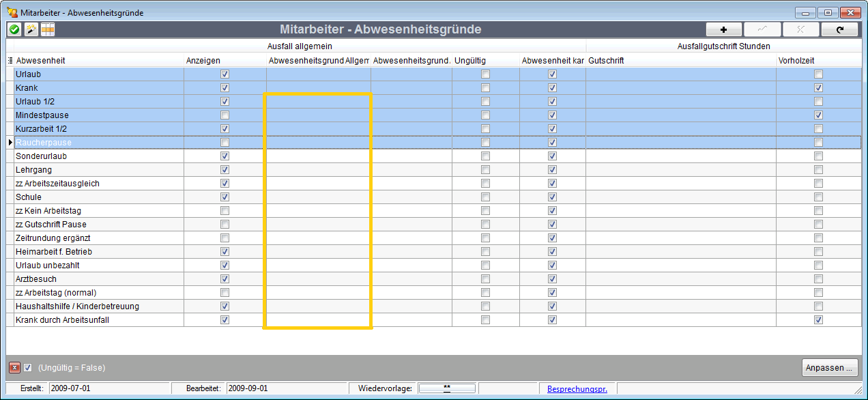Click the greyed-out checkmark save button
The height and width of the screenshot is (400, 868).
(x=762, y=29)
